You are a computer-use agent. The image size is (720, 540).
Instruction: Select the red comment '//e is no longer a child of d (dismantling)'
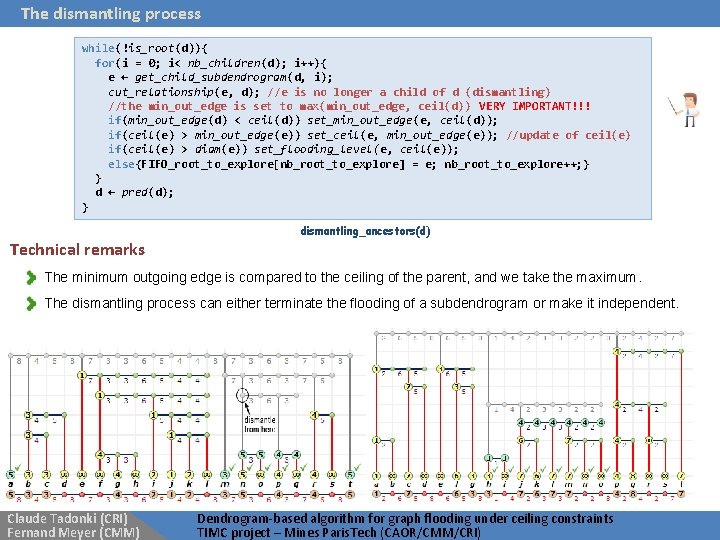point(409,92)
